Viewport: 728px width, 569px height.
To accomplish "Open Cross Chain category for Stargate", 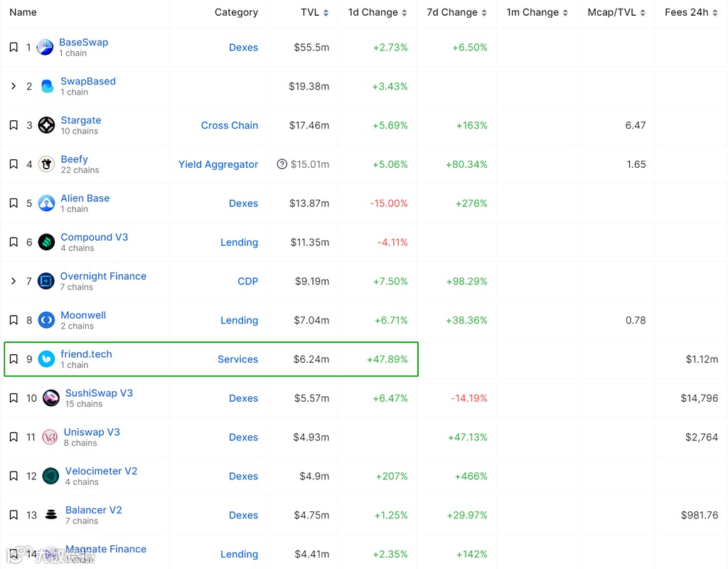I will click(230, 125).
